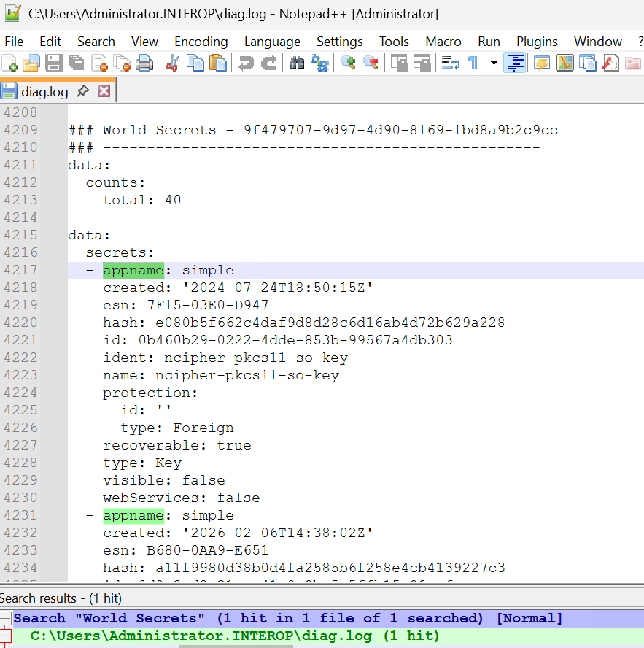Open the Run menu
This screenshot has width=644, height=648.
coord(489,42)
